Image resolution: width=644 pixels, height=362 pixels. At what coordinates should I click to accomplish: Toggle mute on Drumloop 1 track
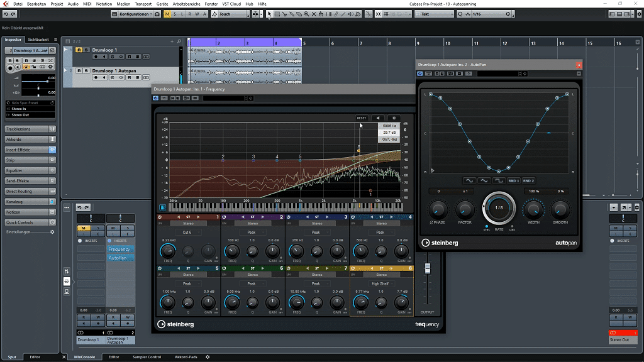(79, 50)
